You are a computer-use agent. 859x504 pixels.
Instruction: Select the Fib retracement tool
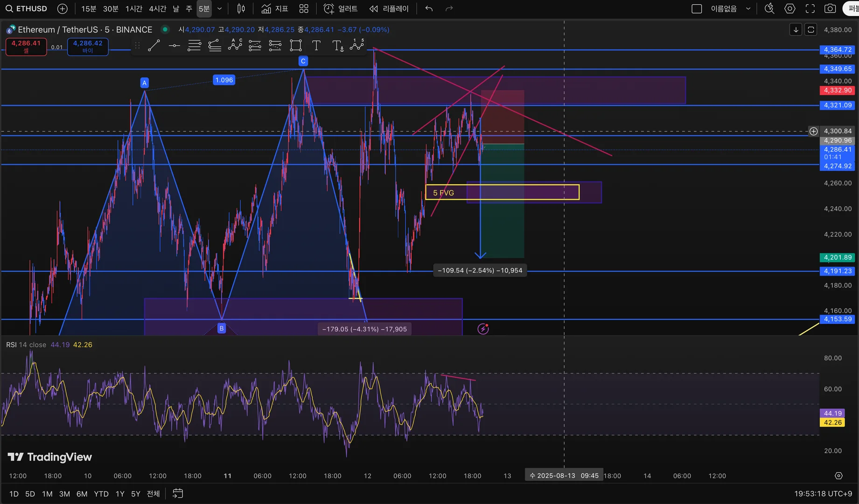[x=194, y=46]
